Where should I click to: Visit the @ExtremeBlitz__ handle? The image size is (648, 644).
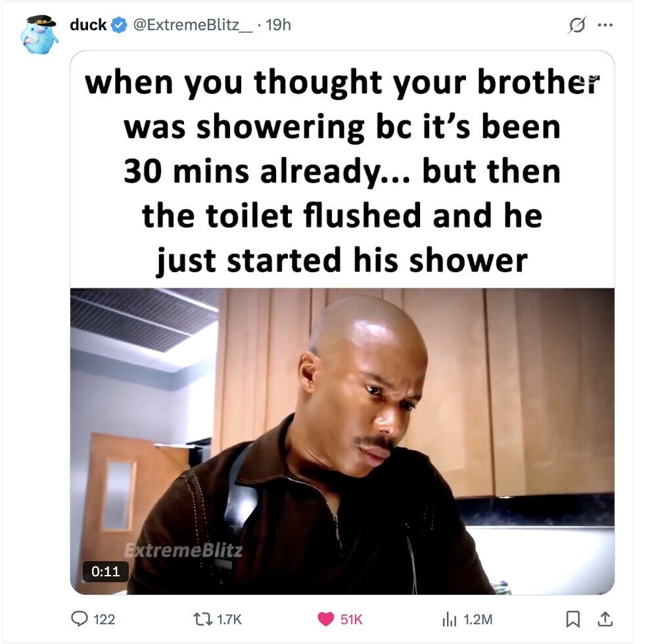click(193, 25)
